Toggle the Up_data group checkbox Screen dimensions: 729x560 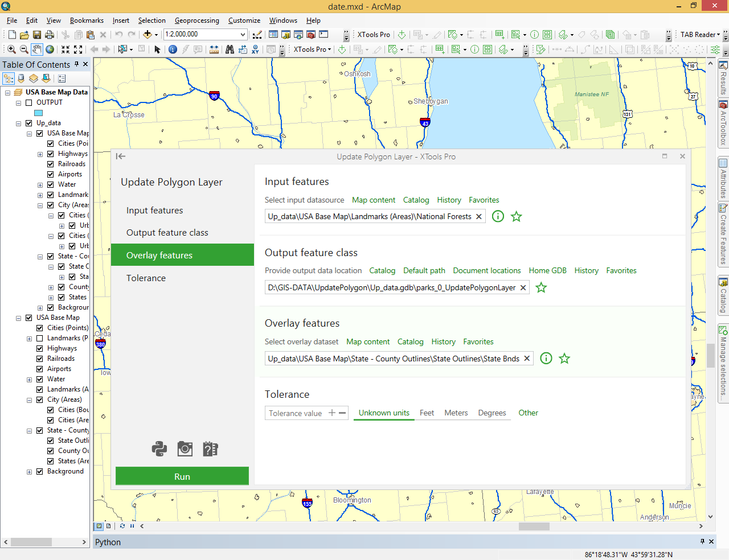pos(28,123)
